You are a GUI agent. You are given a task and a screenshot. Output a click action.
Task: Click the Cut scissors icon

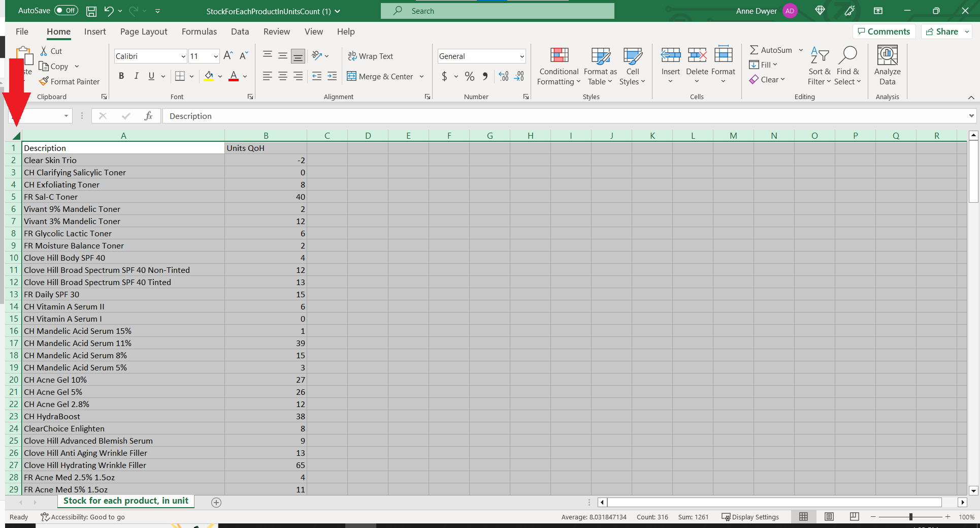tap(44, 51)
